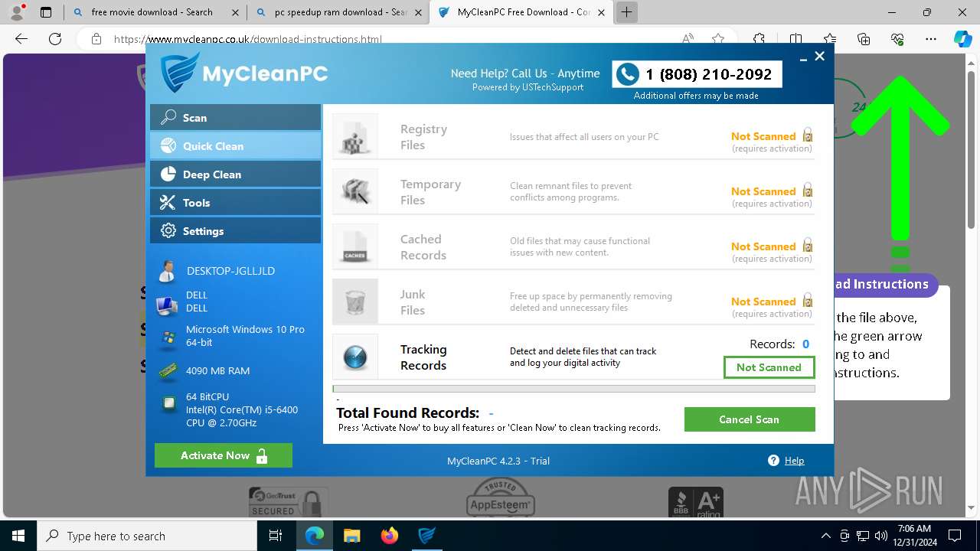This screenshot has width=980, height=551.
Task: Open Firefox from the taskbar
Action: pyautogui.click(x=390, y=536)
